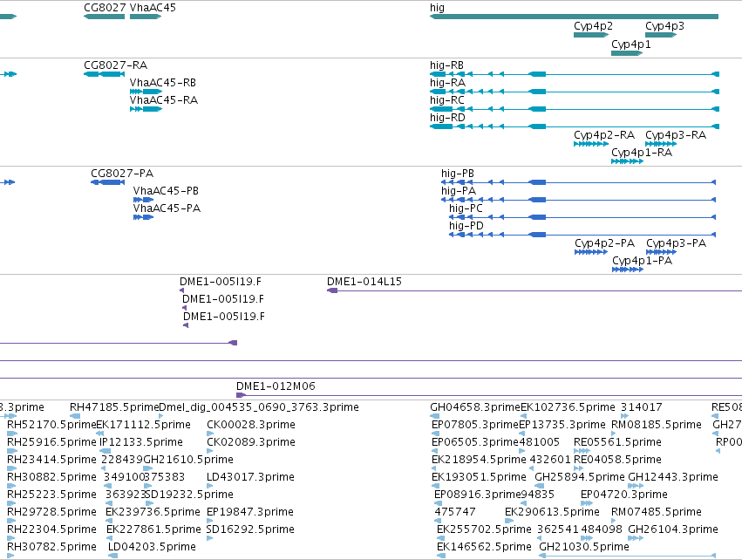
Task: Click the Cyp4p1-PA protein label
Action: pos(642,260)
